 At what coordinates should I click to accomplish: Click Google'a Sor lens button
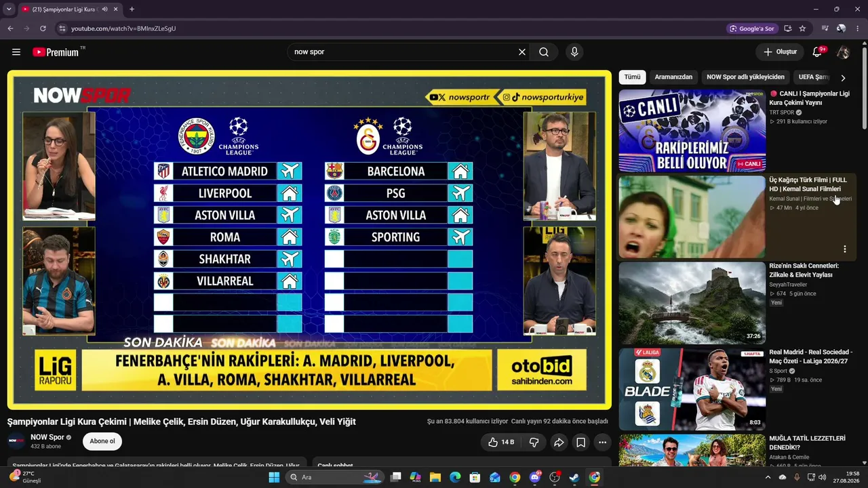pos(751,28)
